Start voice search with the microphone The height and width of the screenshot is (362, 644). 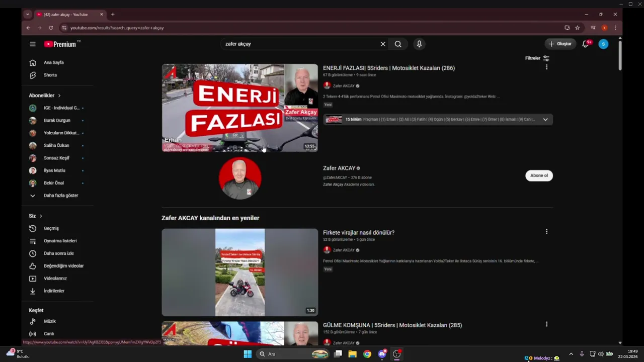tap(419, 44)
